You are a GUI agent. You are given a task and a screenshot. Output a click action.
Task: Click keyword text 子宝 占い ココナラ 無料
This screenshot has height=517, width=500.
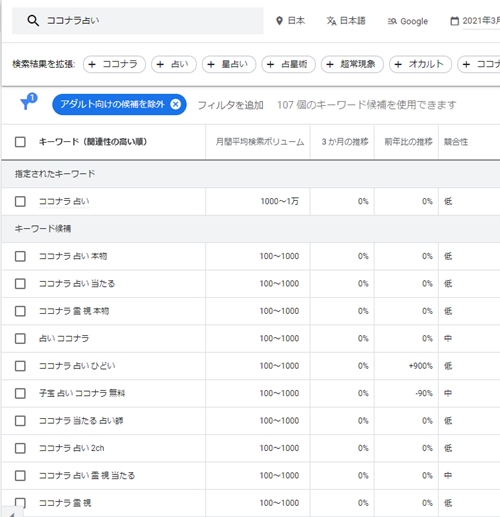pos(82,393)
